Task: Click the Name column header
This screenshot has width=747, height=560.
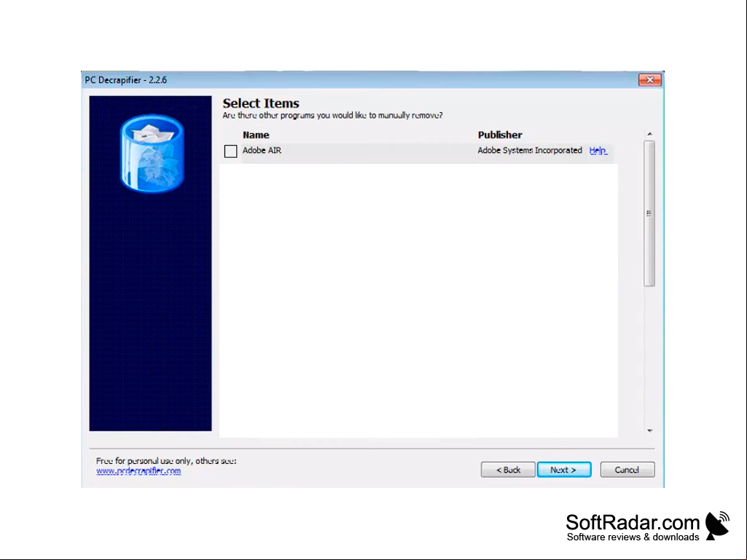Action: tap(256, 135)
